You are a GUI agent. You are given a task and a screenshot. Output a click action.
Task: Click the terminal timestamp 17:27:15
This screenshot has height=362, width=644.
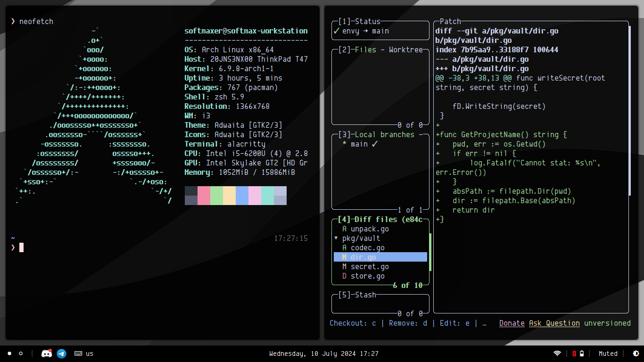[291, 239]
